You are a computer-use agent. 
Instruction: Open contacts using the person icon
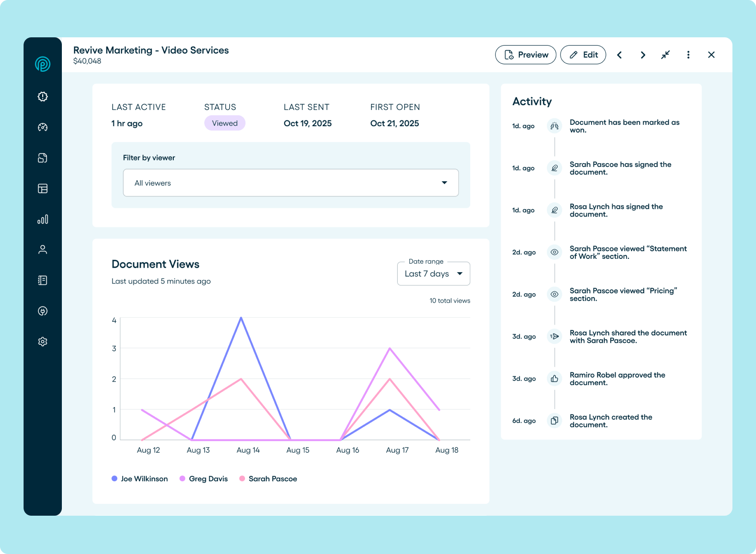[x=43, y=249]
